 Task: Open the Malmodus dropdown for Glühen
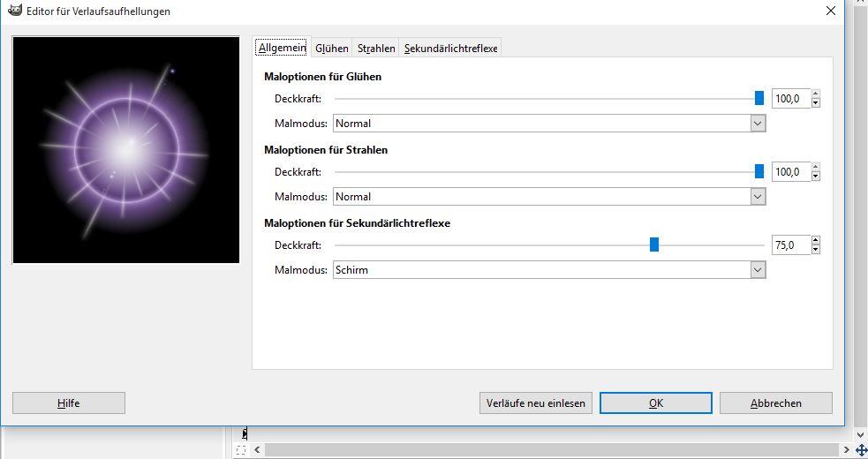click(x=549, y=124)
